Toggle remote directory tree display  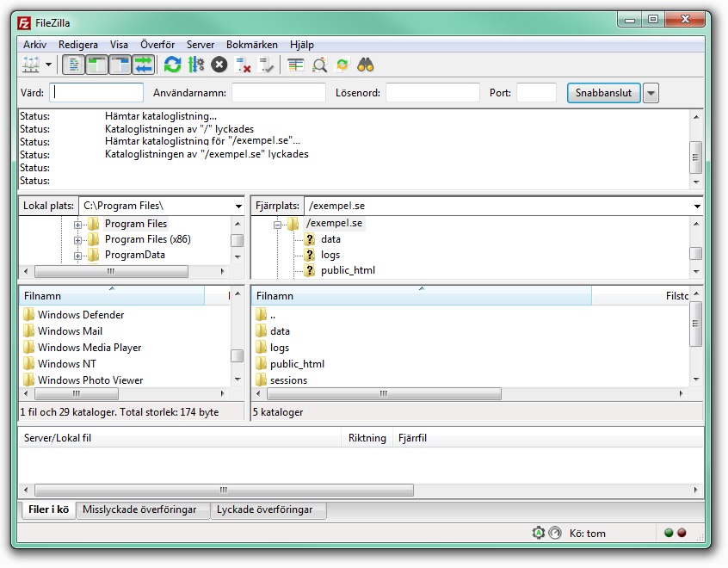120,65
